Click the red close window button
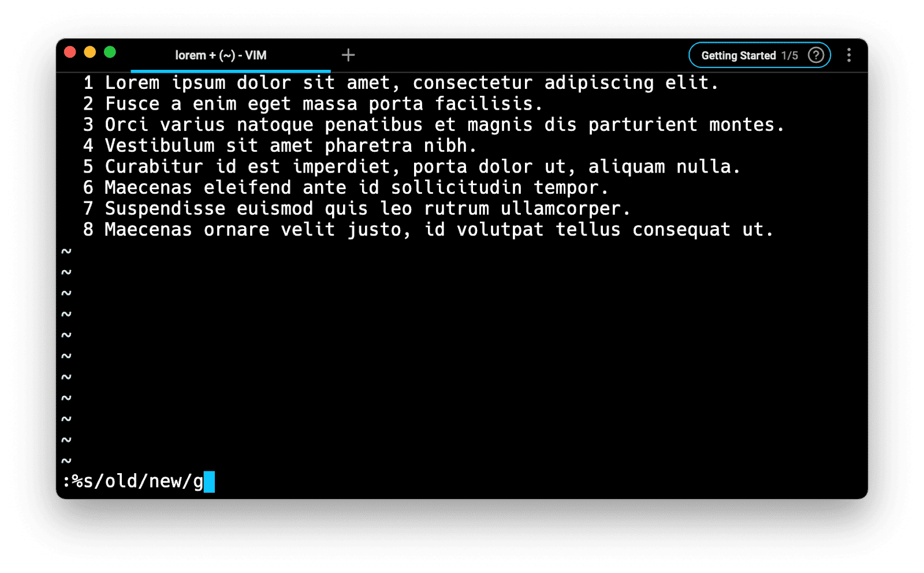This screenshot has height=573, width=924. click(x=70, y=53)
